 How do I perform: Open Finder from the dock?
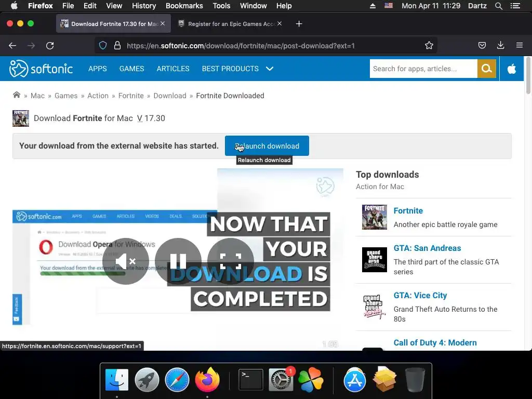pyautogui.click(x=117, y=380)
